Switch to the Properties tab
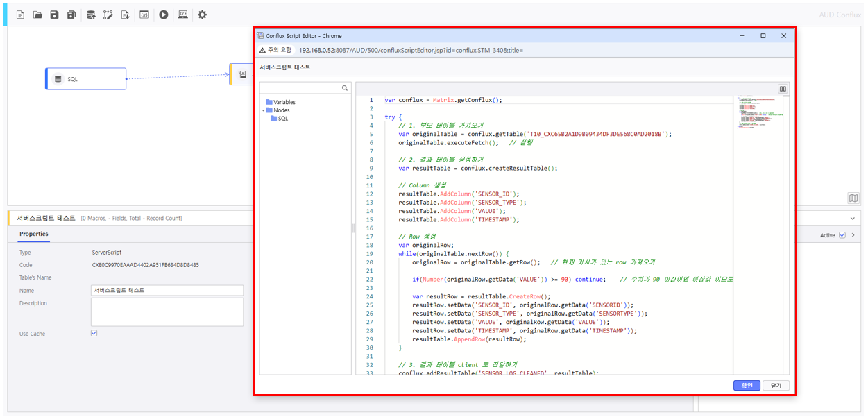 [34, 234]
